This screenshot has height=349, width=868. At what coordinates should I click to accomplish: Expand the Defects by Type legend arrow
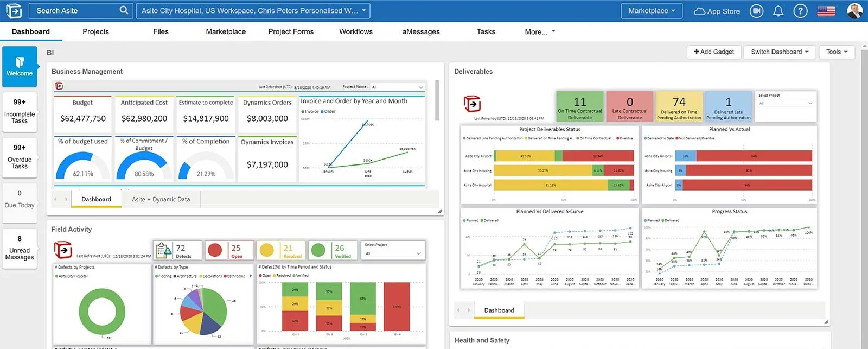[x=251, y=276]
